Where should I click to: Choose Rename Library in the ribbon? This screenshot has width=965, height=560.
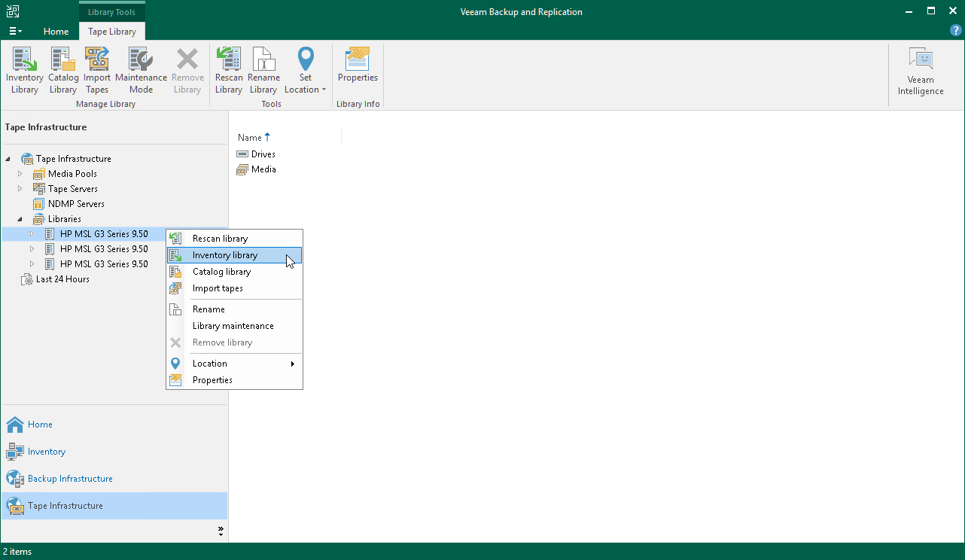(x=263, y=70)
